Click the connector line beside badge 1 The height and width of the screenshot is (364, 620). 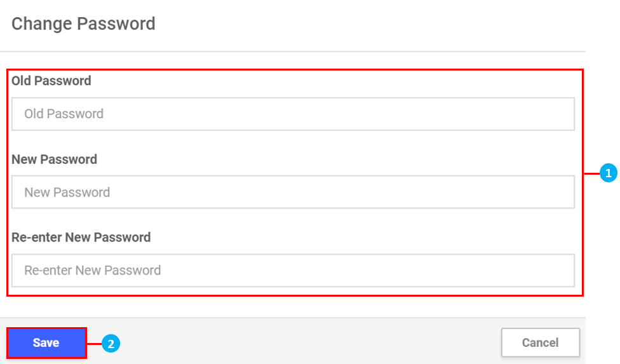pos(591,173)
